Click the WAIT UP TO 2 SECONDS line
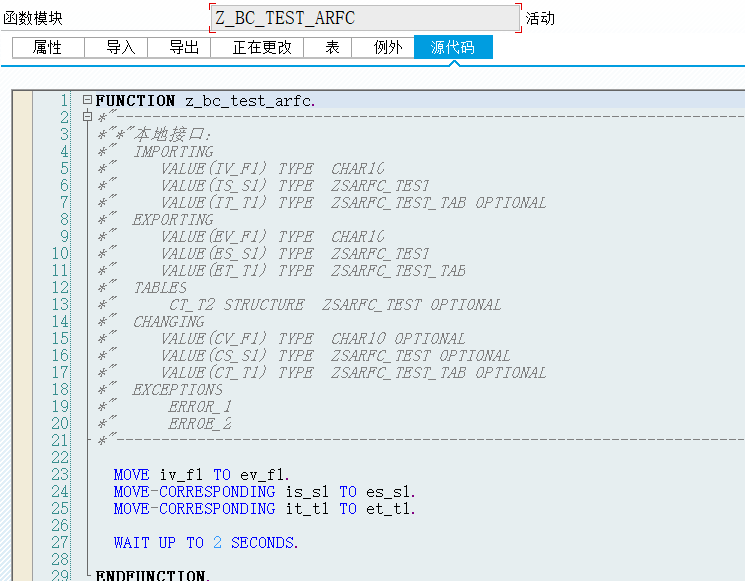This screenshot has height=581, width=745. (206, 543)
